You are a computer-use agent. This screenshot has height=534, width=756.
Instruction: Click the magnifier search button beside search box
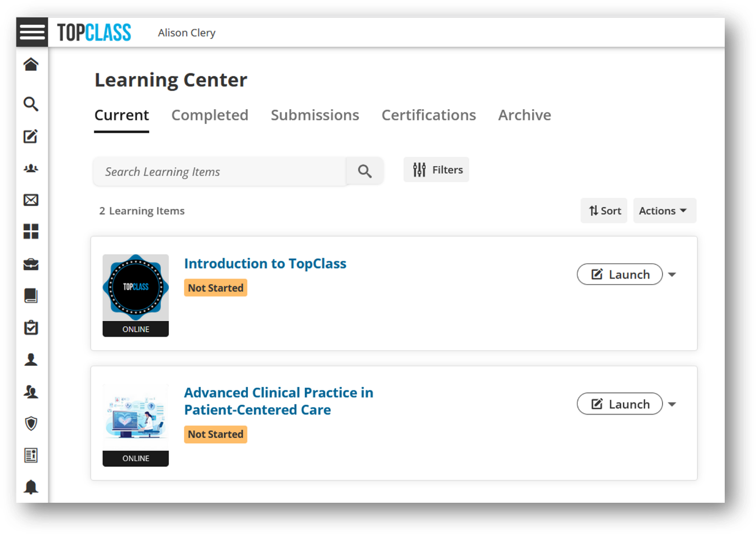point(365,171)
